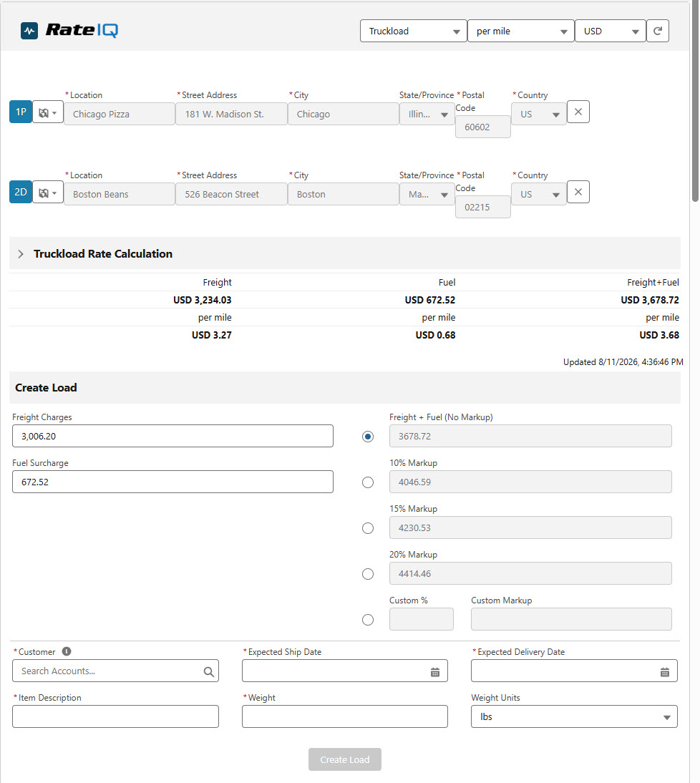700x783 pixels.
Task: Remove the Boston Beans stop with X
Action: click(578, 192)
